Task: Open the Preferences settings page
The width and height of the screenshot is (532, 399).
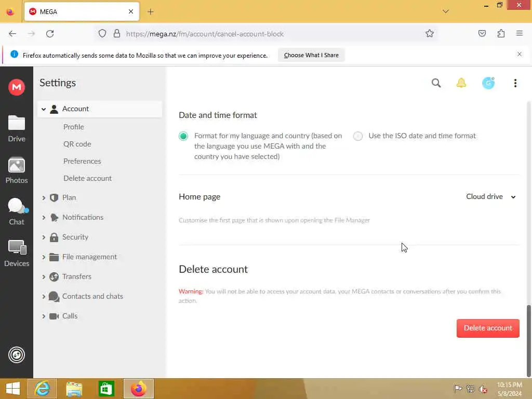Action: tap(82, 161)
